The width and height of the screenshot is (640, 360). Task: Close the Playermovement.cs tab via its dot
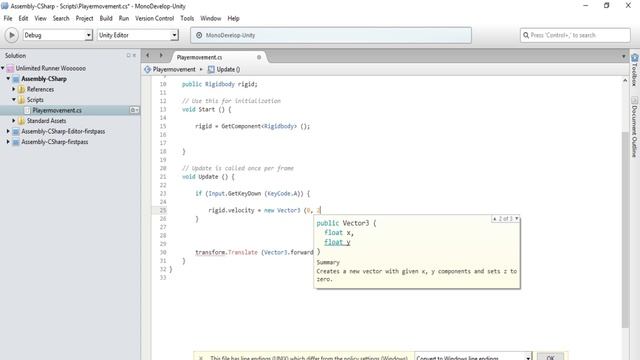click(x=259, y=57)
